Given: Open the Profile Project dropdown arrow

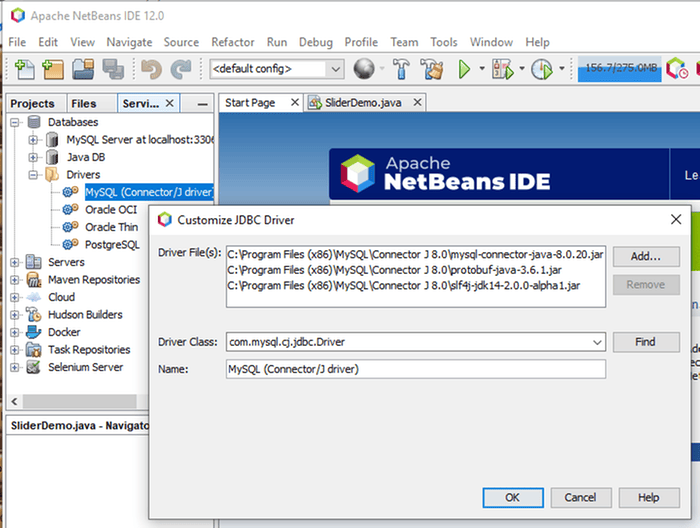Looking at the screenshot, I should click(x=562, y=69).
